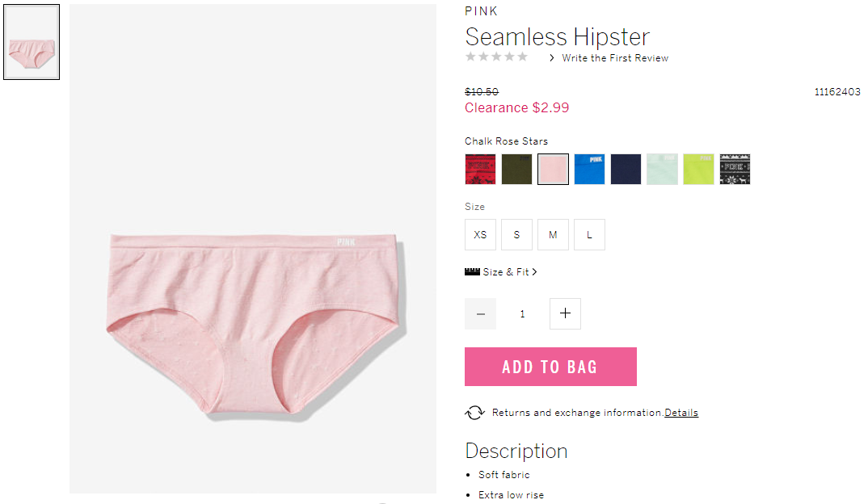Click the pink hipster product thumbnail
Viewport: 868px width, 504px height.
pos(32,42)
